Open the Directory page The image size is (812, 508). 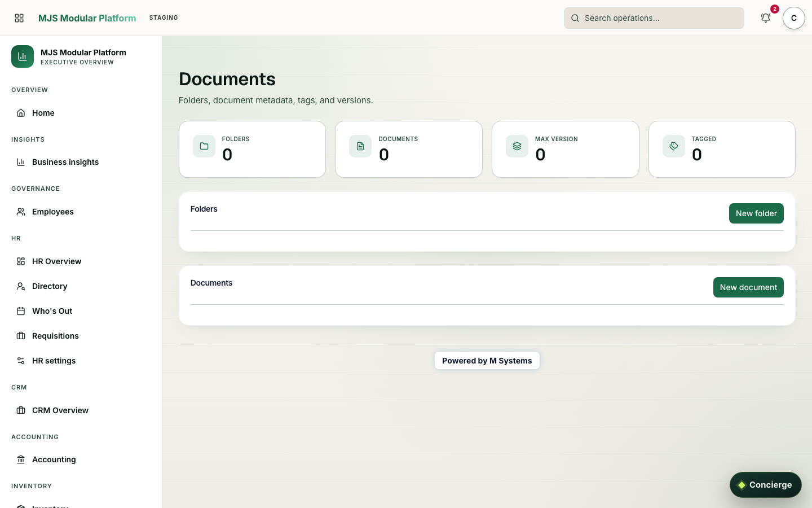pyautogui.click(x=81, y=286)
